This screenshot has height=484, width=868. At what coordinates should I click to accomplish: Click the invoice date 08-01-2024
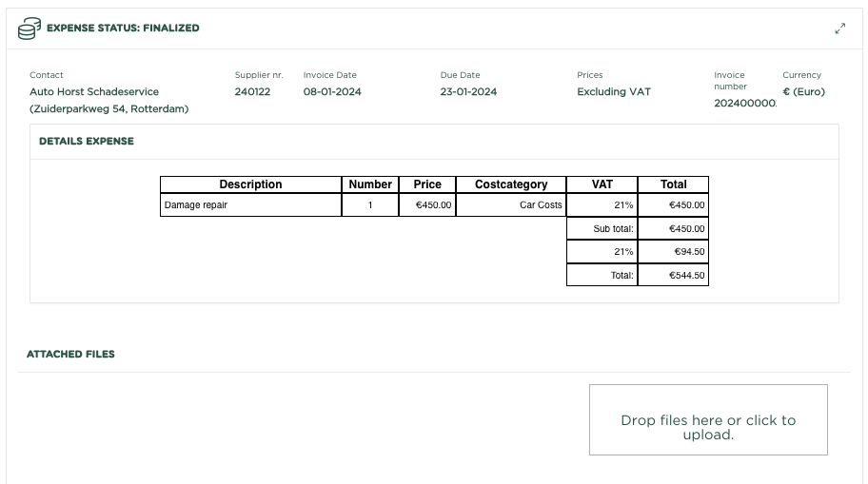click(x=332, y=92)
